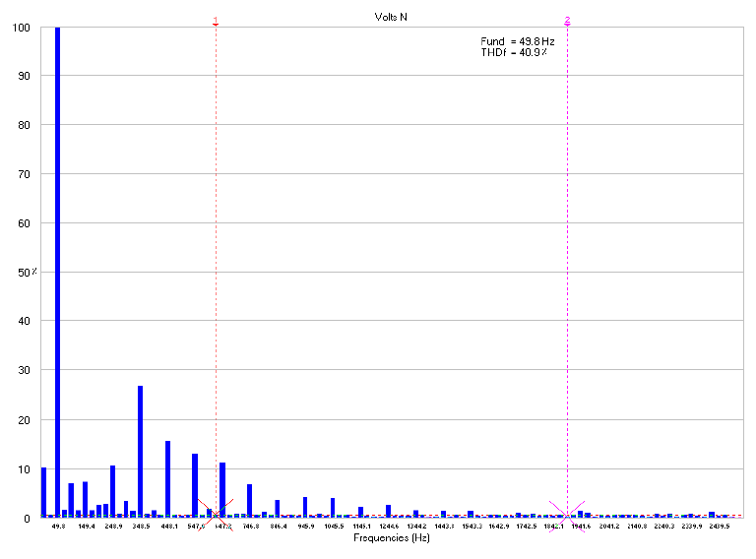This screenshot has height=559, width=756.
Task: Click the 50% label on vertical axis
Action: (x=27, y=272)
